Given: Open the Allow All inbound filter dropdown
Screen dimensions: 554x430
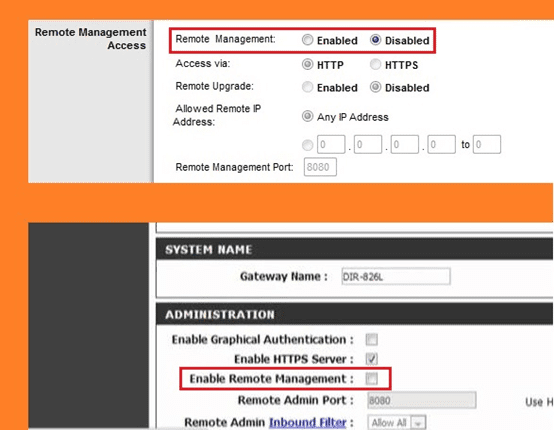Looking at the screenshot, I should (397, 423).
